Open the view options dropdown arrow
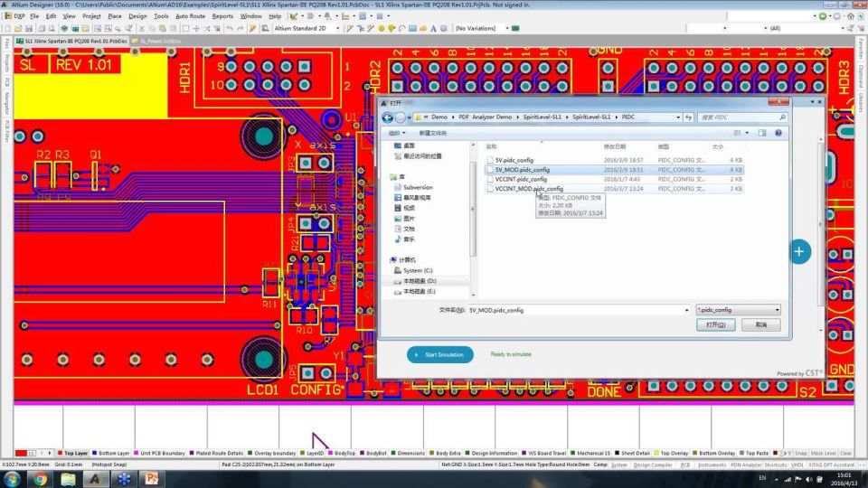The height and width of the screenshot is (488, 868). point(747,133)
